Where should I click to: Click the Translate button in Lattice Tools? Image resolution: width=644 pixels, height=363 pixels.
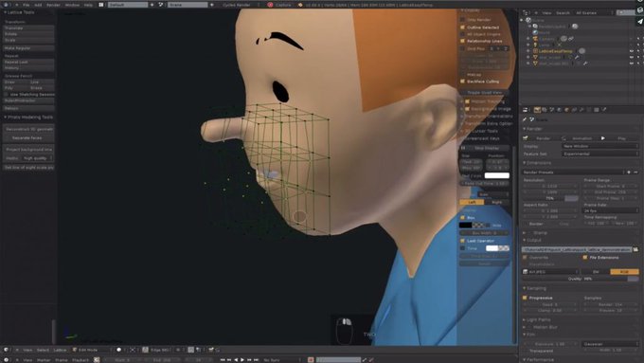click(x=28, y=27)
